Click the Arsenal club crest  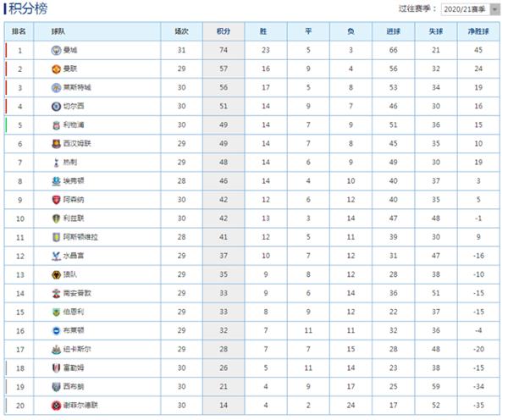(56, 200)
